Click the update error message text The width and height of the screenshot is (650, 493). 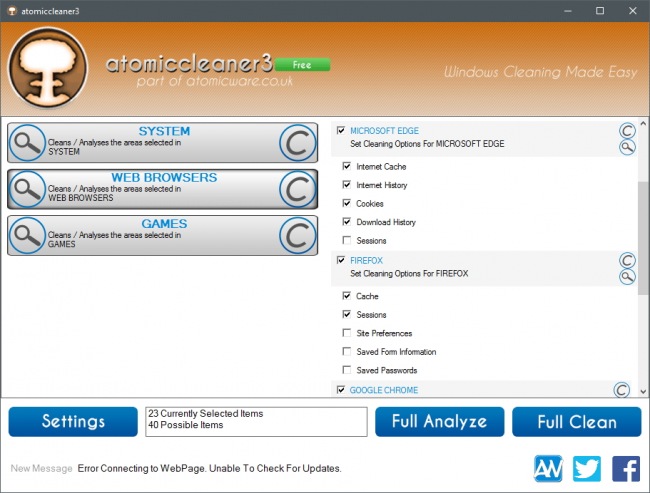[x=209, y=469]
